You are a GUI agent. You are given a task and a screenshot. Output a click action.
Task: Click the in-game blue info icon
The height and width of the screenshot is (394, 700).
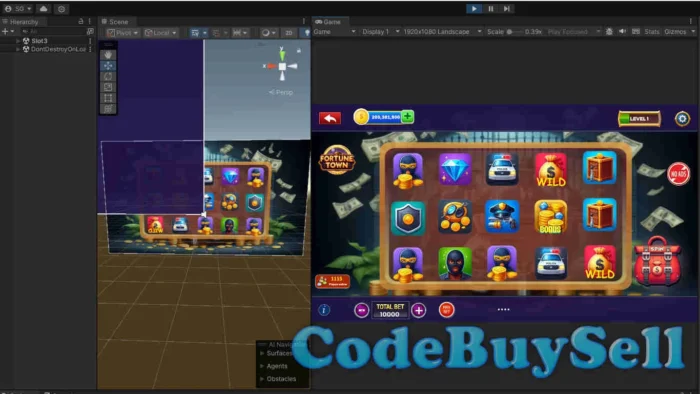[324, 310]
